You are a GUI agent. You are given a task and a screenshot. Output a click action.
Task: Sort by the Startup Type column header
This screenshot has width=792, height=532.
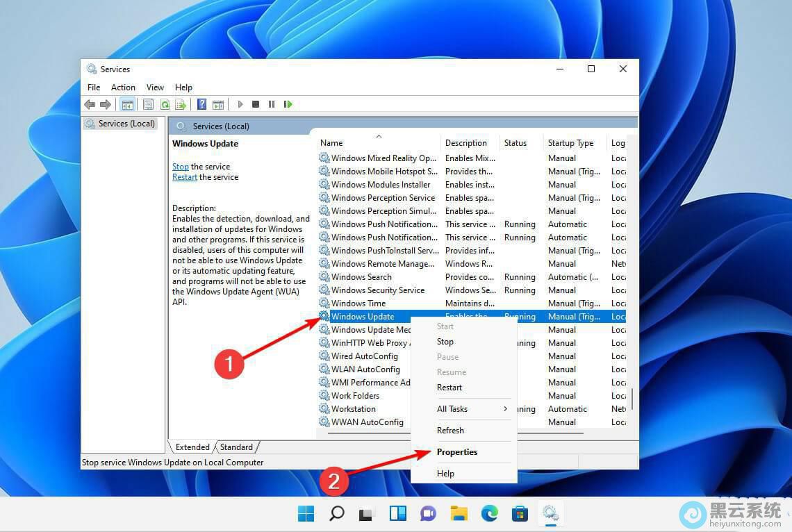tap(570, 143)
